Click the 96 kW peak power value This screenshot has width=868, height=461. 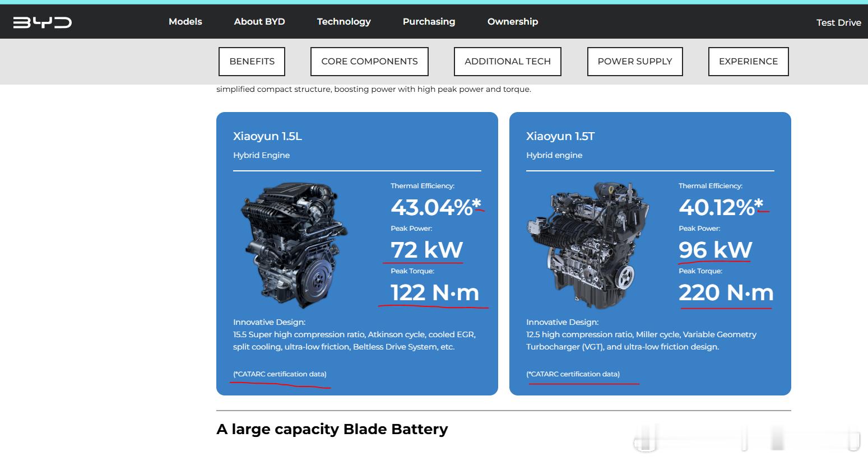click(716, 250)
